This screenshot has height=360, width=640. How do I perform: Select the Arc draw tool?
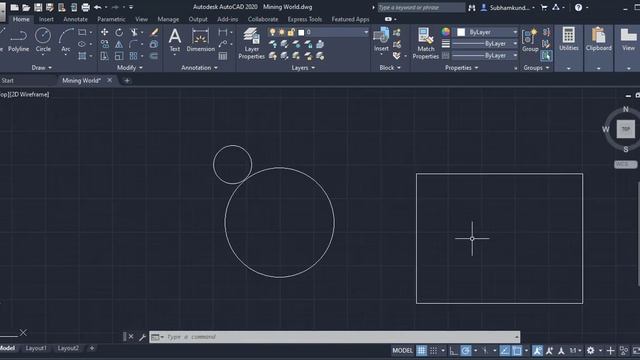click(66, 40)
